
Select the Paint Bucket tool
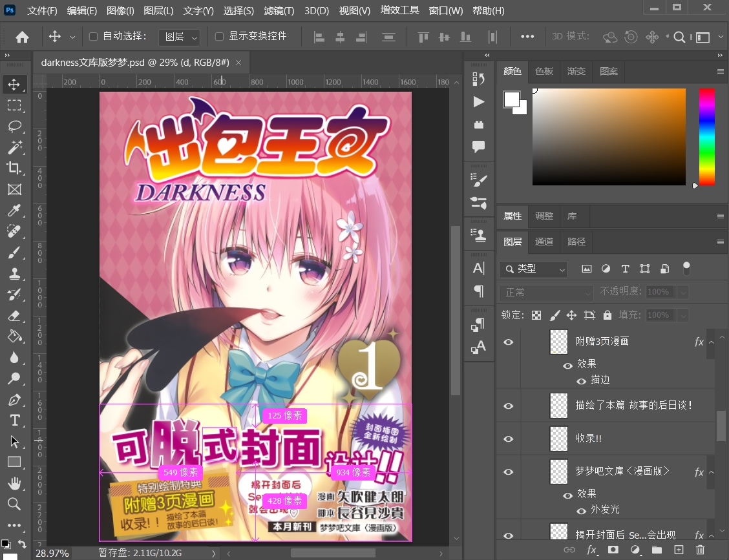(x=14, y=337)
